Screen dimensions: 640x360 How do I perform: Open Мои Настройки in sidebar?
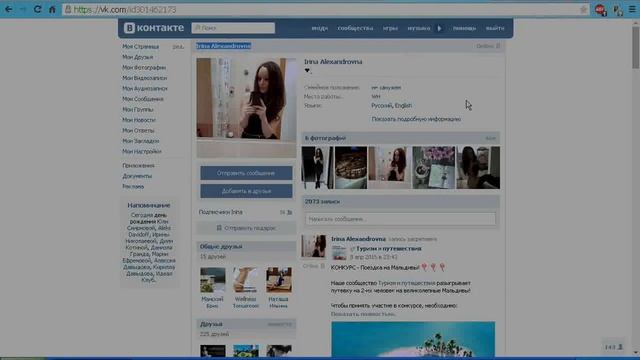coord(142,151)
